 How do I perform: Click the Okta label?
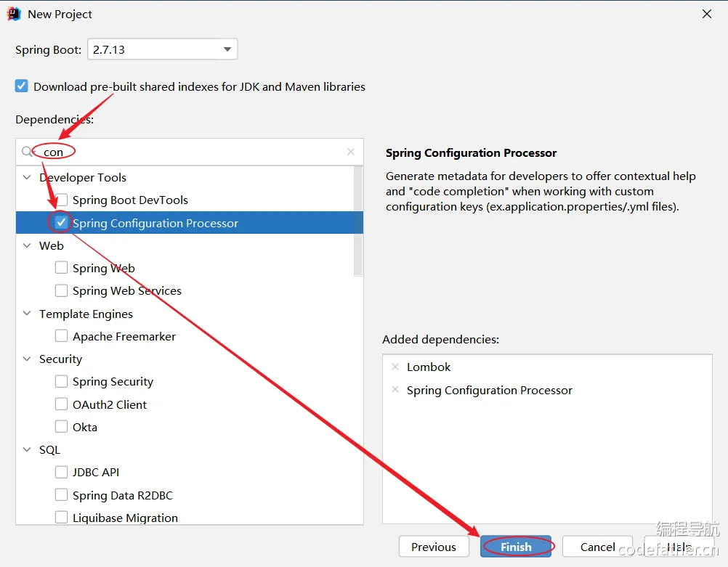pyautogui.click(x=85, y=427)
